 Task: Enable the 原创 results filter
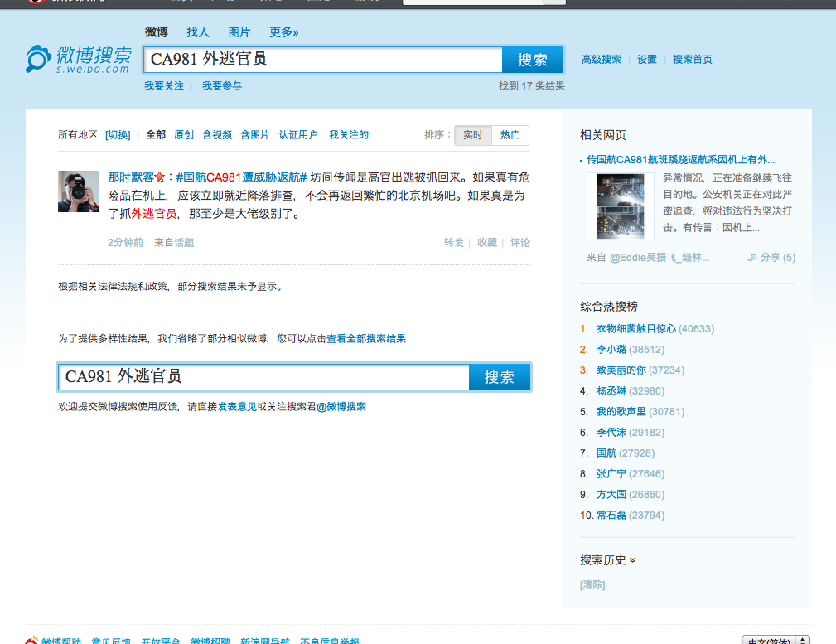tap(183, 134)
